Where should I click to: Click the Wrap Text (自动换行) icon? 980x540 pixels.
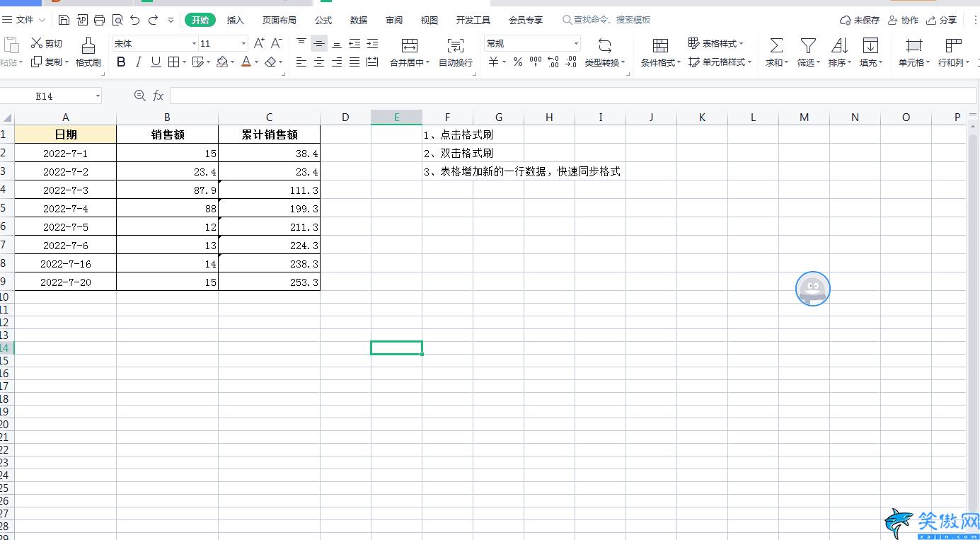456,46
